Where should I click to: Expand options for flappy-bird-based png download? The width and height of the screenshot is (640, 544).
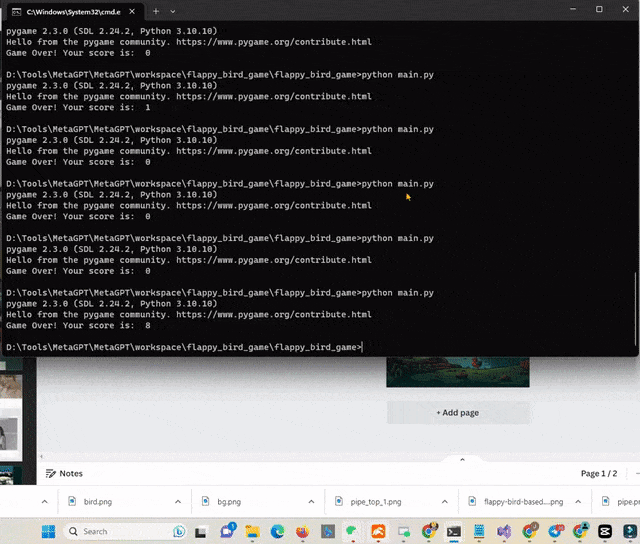[x=578, y=502]
